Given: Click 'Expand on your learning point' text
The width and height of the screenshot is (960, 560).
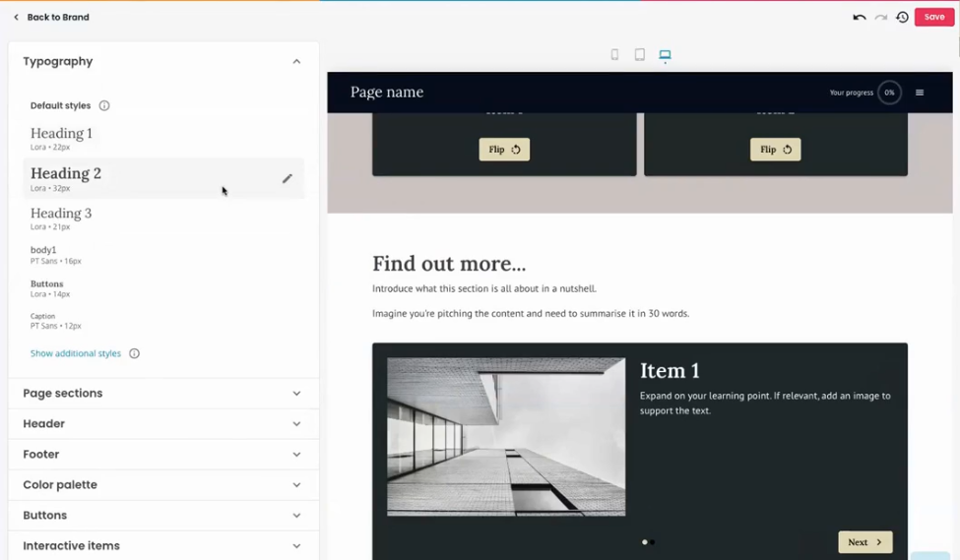Looking at the screenshot, I should tap(765, 403).
